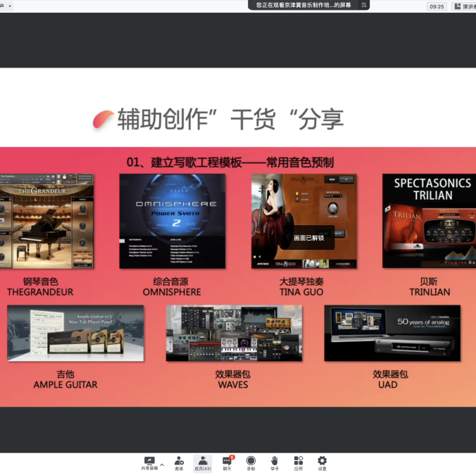
Task: Expand the audio dropdown arrow top-left
Action: tap(10, 6)
